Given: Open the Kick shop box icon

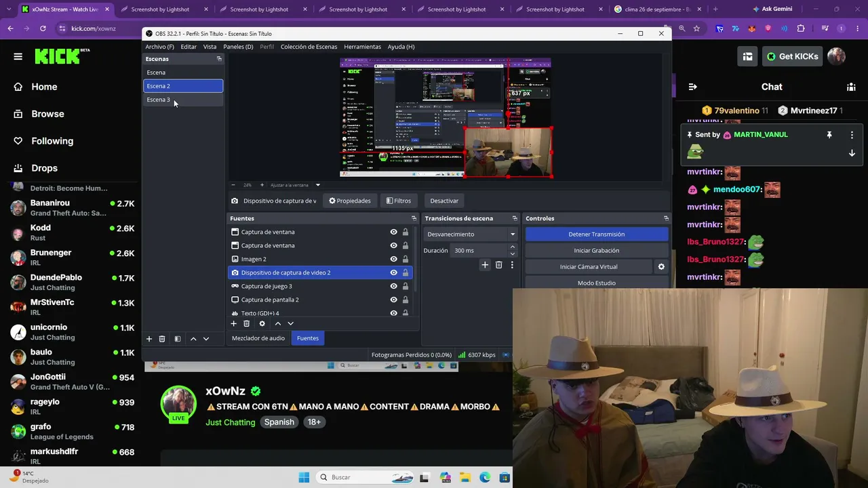Looking at the screenshot, I should click(x=747, y=56).
